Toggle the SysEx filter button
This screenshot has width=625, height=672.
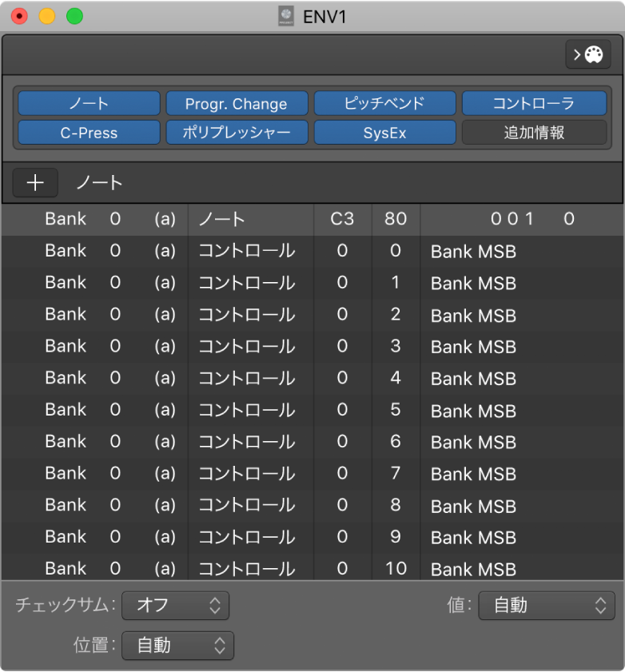(384, 133)
